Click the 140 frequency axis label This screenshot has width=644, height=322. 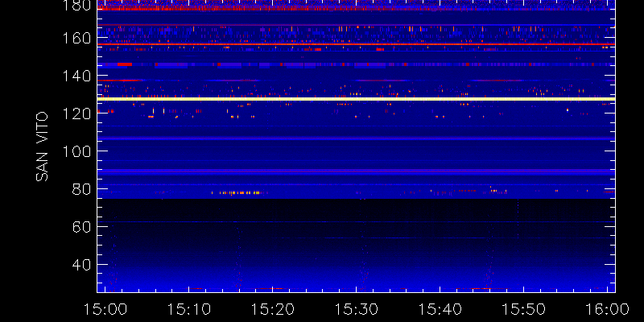point(76,76)
